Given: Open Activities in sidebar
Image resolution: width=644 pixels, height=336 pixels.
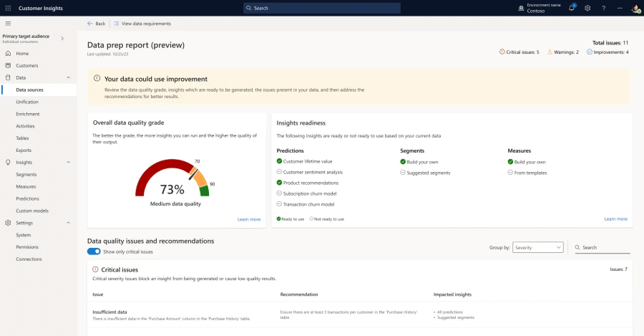Looking at the screenshot, I should [26, 126].
